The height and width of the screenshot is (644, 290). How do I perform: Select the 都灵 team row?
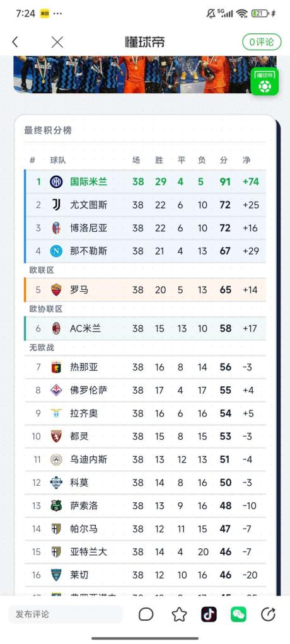[x=145, y=436]
